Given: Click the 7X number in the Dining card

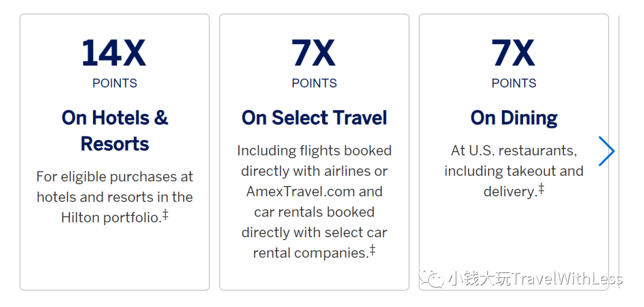Looking at the screenshot, I should click(513, 53).
